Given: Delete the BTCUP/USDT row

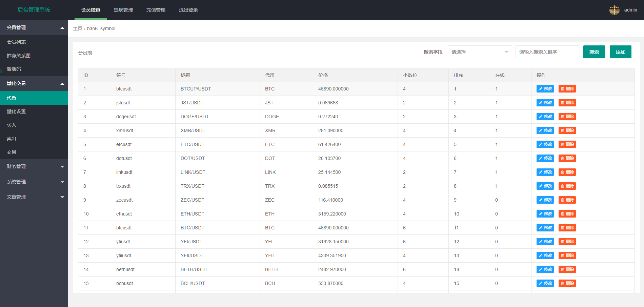Looking at the screenshot, I should tap(567, 89).
